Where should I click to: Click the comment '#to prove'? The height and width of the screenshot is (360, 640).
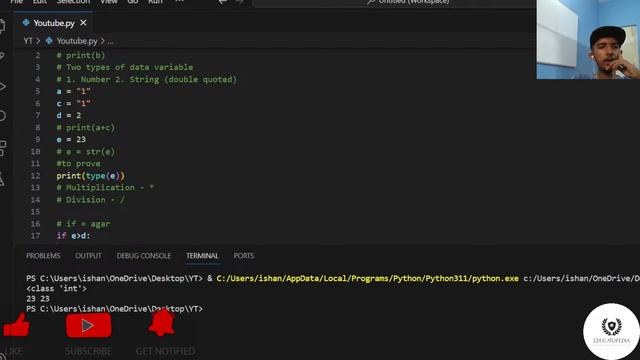[x=78, y=164]
